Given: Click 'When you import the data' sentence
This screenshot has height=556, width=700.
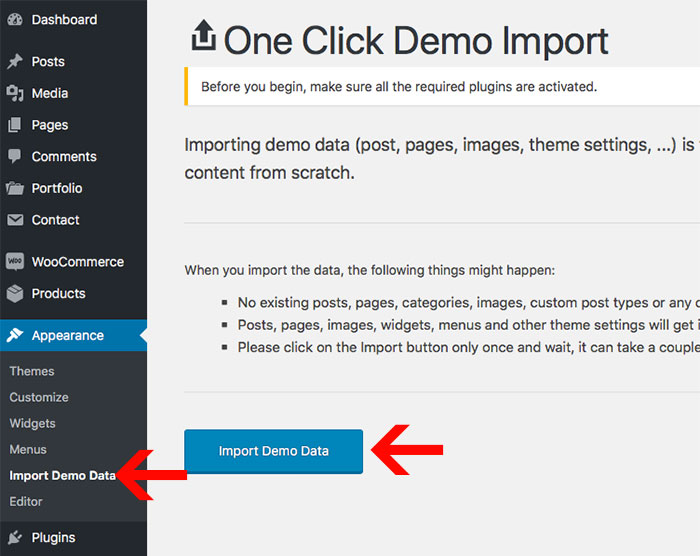Looking at the screenshot, I should coord(370,270).
